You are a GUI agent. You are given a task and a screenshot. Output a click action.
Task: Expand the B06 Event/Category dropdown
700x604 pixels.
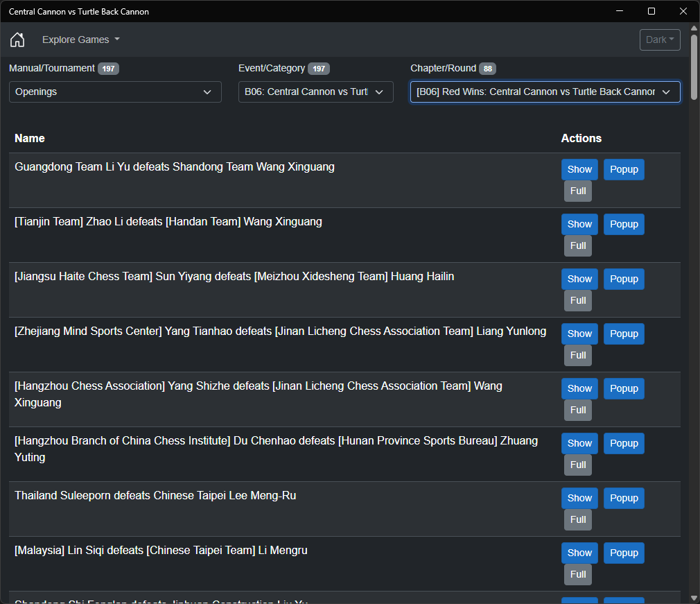pyautogui.click(x=315, y=92)
